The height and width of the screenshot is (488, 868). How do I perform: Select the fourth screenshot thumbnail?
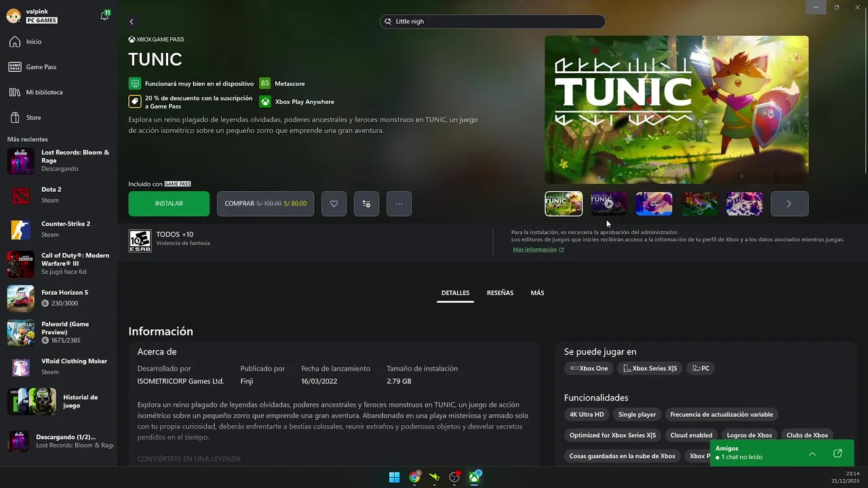point(699,203)
